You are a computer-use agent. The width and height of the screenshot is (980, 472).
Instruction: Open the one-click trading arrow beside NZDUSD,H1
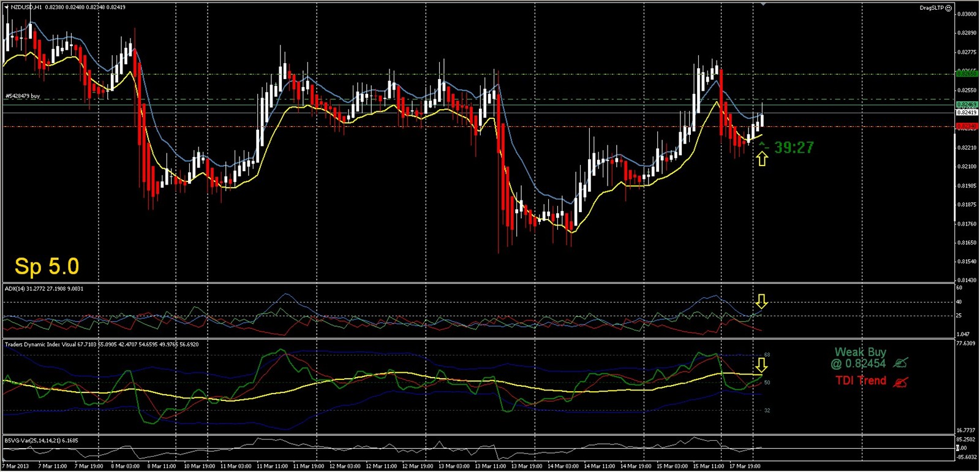tap(7, 7)
